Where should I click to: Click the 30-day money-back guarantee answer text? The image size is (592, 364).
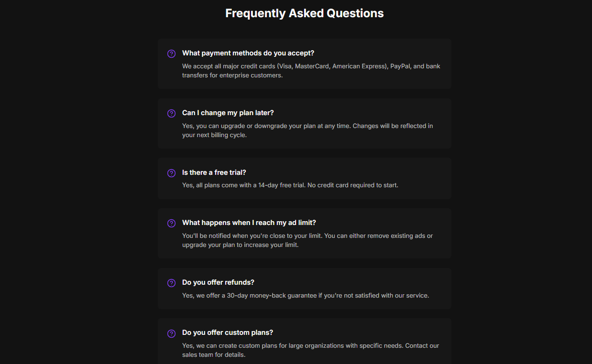click(305, 296)
